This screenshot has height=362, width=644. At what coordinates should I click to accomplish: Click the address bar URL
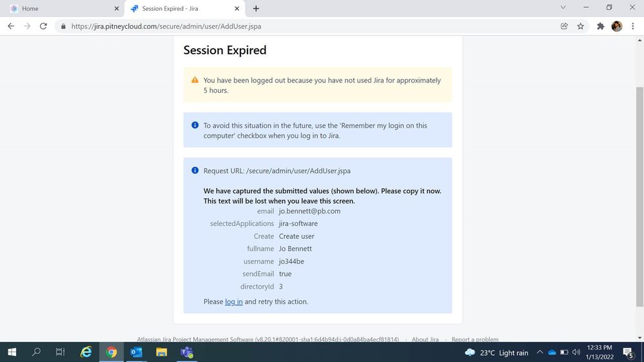166,26
